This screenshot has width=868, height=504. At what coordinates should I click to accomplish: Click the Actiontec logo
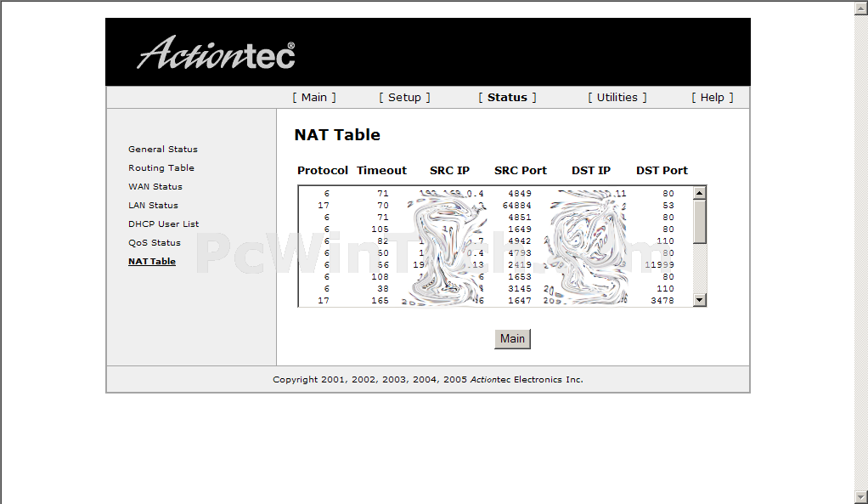[x=216, y=54]
